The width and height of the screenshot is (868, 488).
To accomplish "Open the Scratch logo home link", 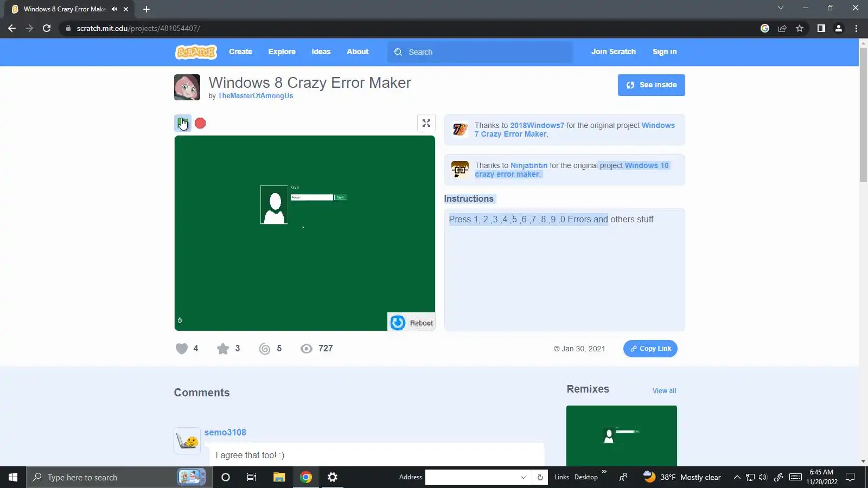I will 196,52.
